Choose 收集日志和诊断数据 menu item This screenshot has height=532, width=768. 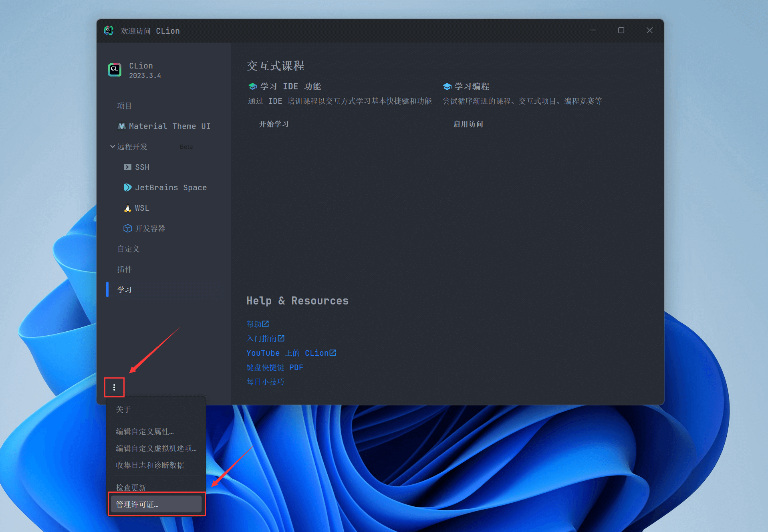(x=156, y=465)
